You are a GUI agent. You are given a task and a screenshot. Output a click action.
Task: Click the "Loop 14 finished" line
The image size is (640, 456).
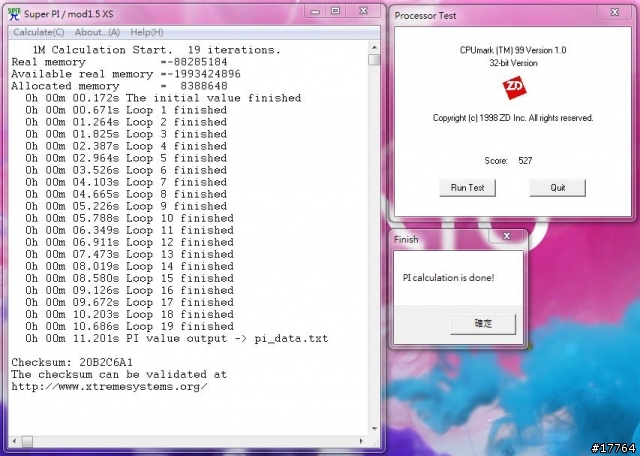[x=129, y=266]
